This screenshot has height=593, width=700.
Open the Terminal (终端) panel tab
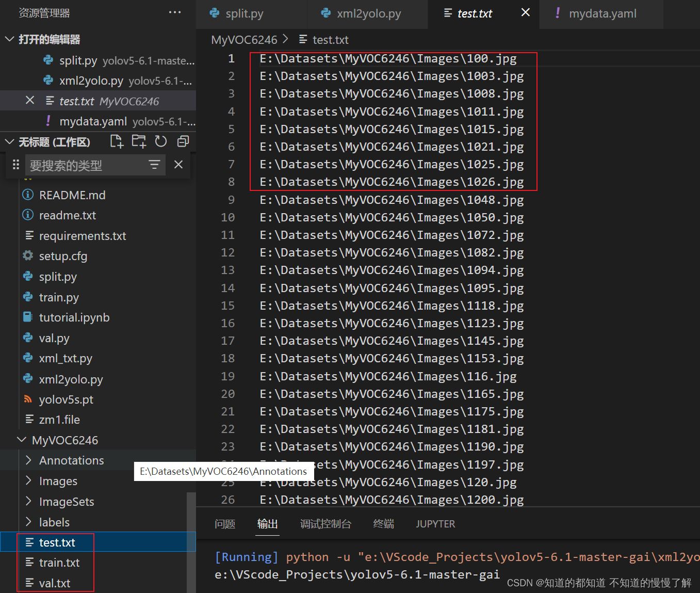pos(383,524)
